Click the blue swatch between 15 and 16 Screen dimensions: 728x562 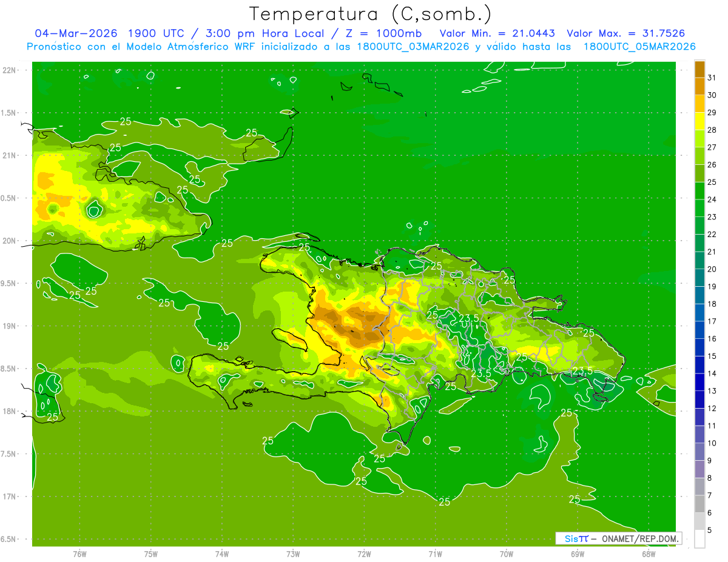[x=699, y=347]
